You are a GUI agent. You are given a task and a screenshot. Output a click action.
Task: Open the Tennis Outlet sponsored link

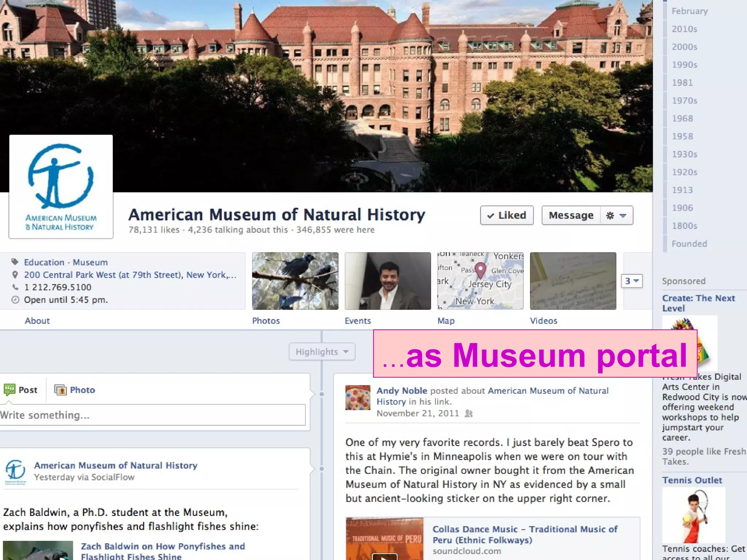click(692, 480)
